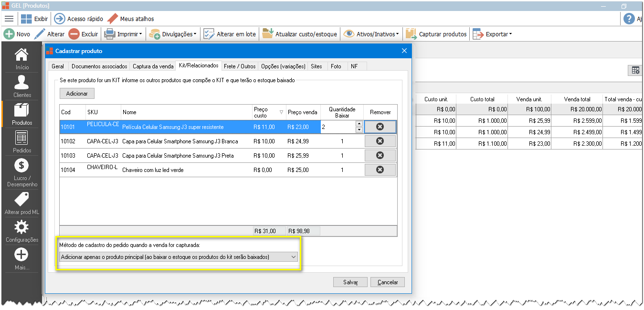644x310 pixels.
Task: Click the Cod column header
Action: tap(73, 112)
